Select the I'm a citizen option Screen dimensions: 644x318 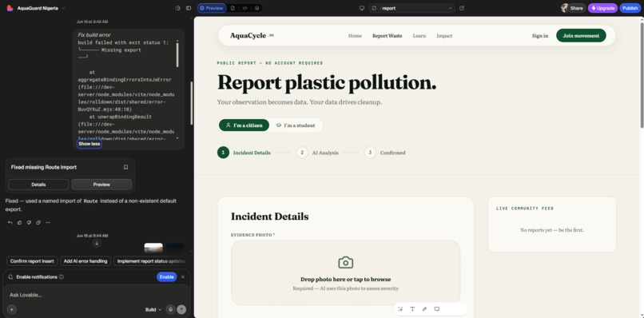[x=244, y=125]
